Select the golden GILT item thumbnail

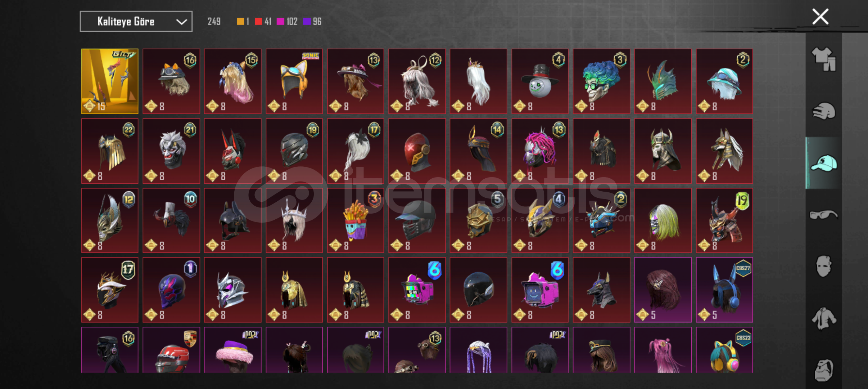point(110,81)
